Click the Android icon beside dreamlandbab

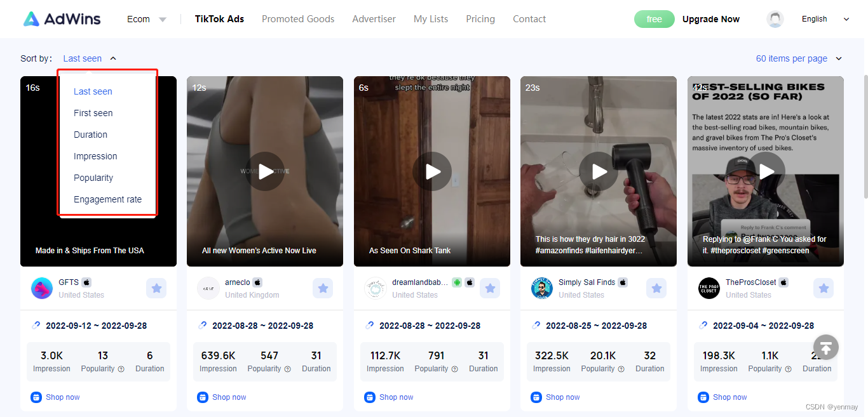pyautogui.click(x=457, y=282)
